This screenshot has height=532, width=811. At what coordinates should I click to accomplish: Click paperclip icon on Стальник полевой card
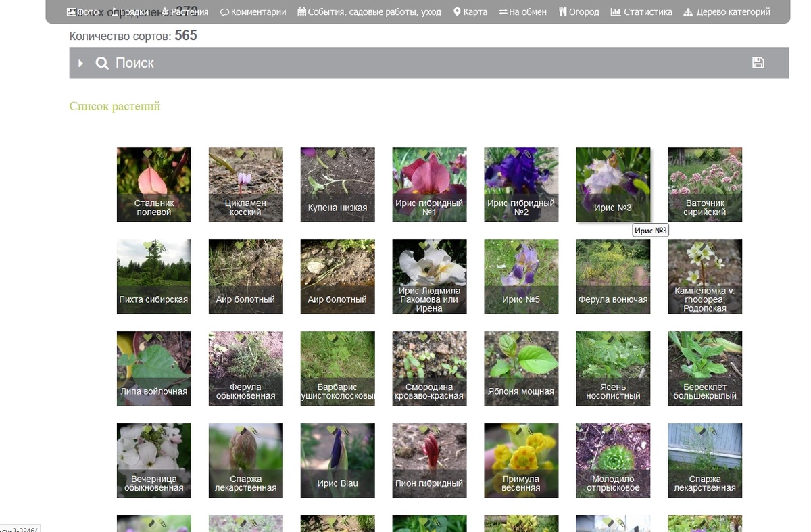tap(161, 154)
